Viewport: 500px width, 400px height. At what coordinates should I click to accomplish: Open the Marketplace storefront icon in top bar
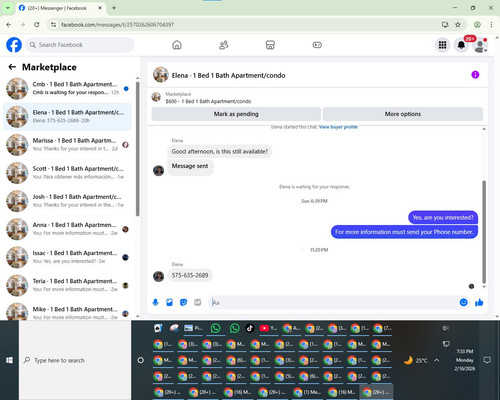click(270, 45)
